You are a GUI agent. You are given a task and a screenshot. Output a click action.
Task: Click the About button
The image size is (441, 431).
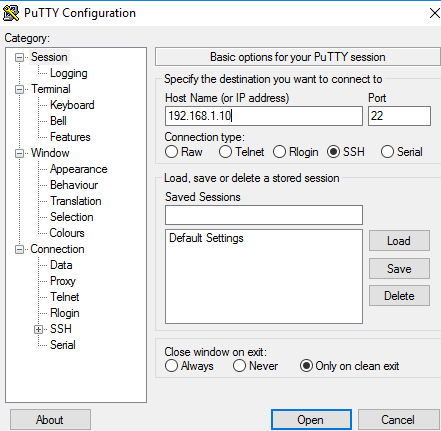point(50,420)
